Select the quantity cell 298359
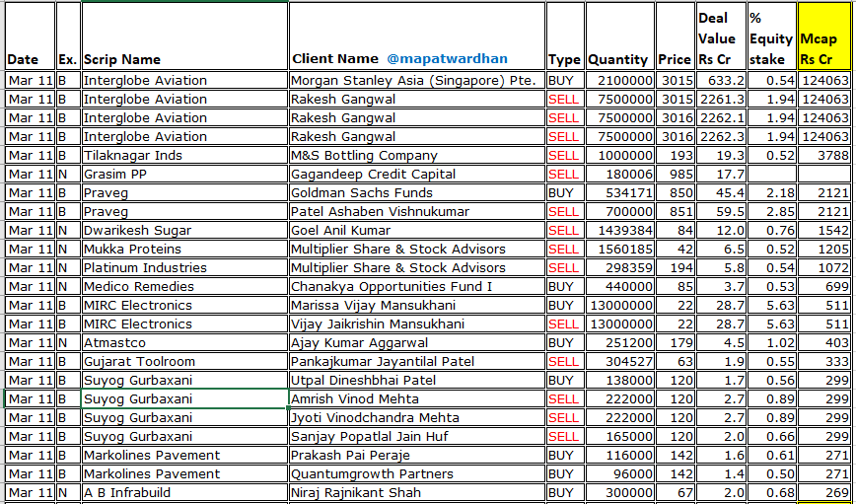Image resolution: width=856 pixels, height=504 pixels. click(x=619, y=267)
